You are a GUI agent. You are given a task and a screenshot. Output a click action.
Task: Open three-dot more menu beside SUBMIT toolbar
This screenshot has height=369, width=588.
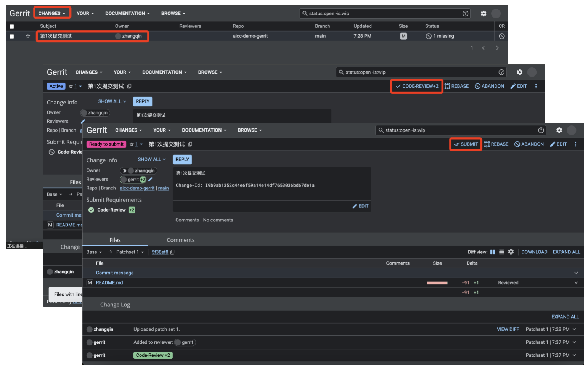coord(575,144)
